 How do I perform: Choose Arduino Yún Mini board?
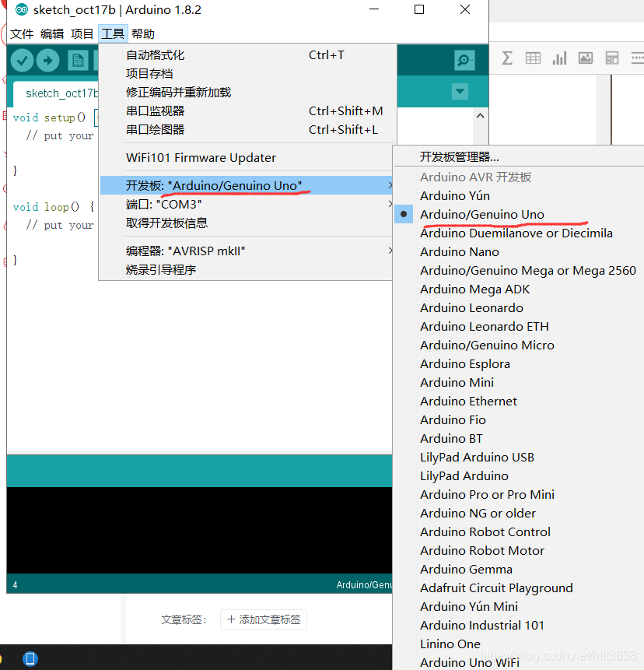tap(519, 607)
